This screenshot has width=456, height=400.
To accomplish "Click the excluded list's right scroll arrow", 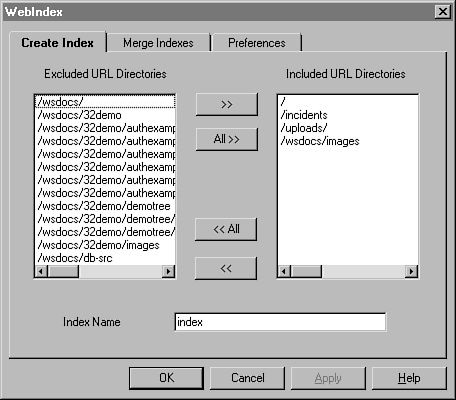I will pos(169,271).
